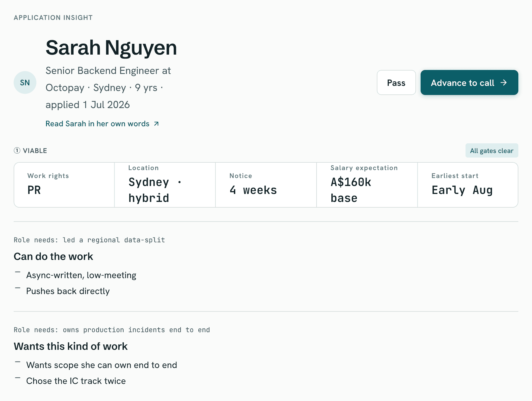Click the Pushes back directly bullet
Screen dimensions: 532x401
[x=68, y=291]
